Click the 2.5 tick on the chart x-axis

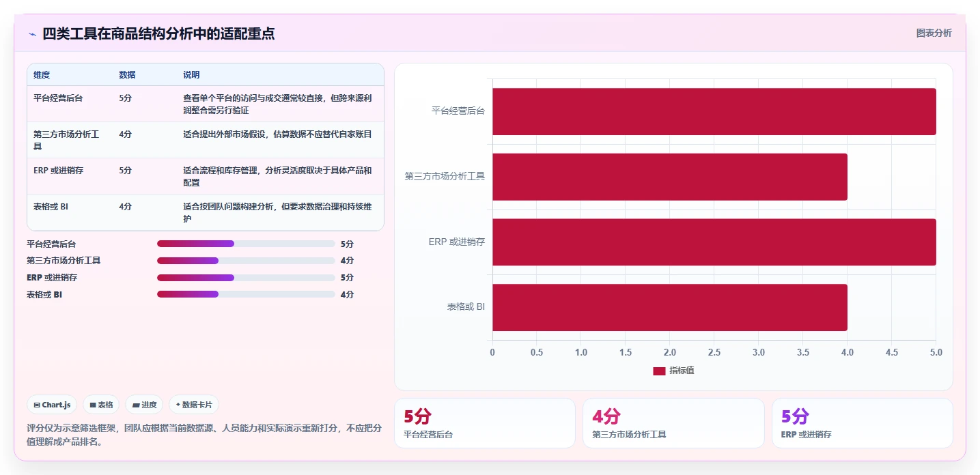[x=714, y=353]
